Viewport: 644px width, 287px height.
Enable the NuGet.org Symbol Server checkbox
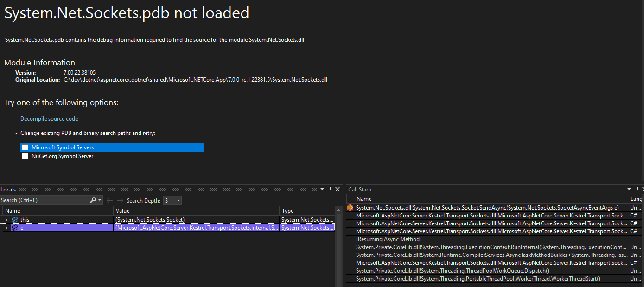coord(25,156)
